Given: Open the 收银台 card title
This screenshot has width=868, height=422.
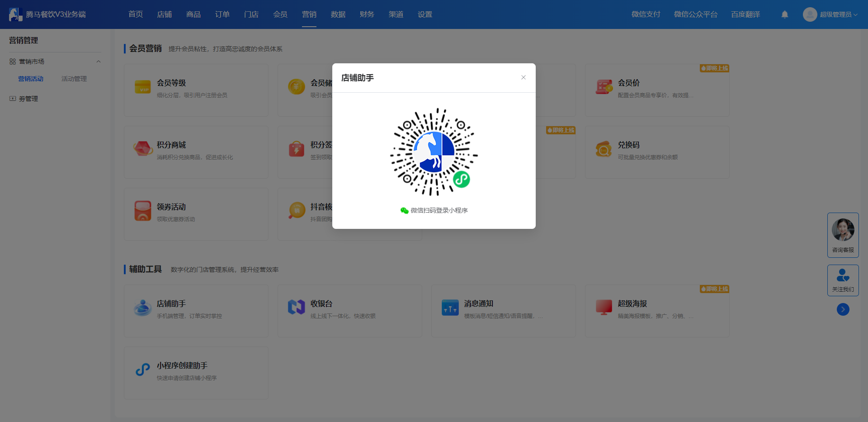Looking at the screenshot, I should tap(321, 303).
